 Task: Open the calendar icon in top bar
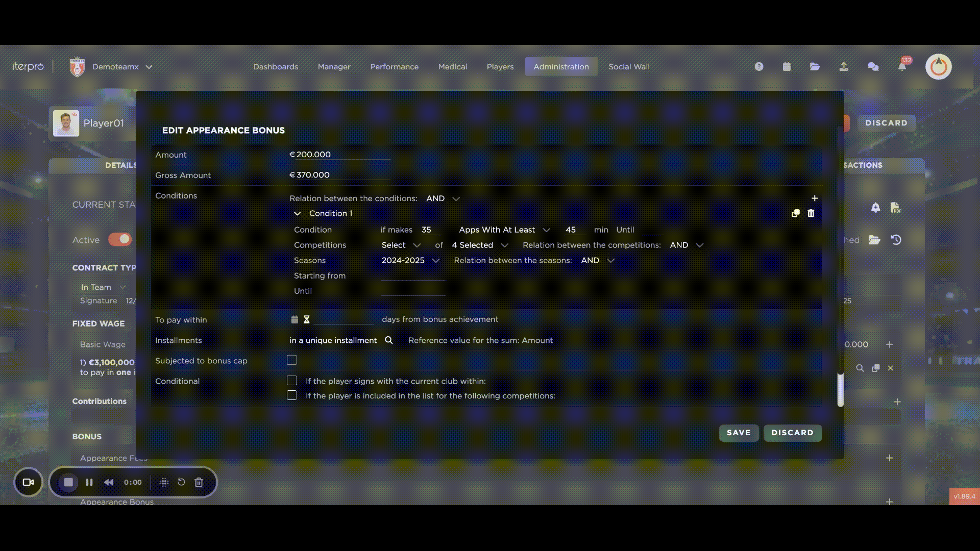pos(787,66)
